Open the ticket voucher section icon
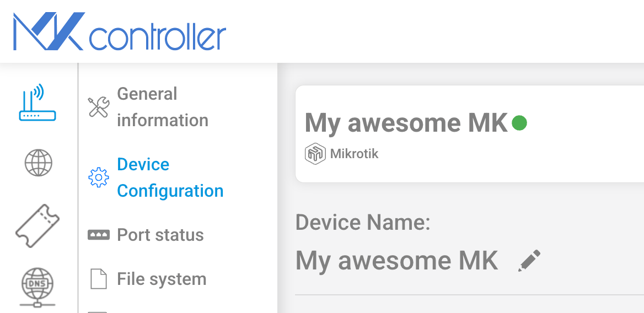This screenshot has height=313, width=644. (37, 226)
